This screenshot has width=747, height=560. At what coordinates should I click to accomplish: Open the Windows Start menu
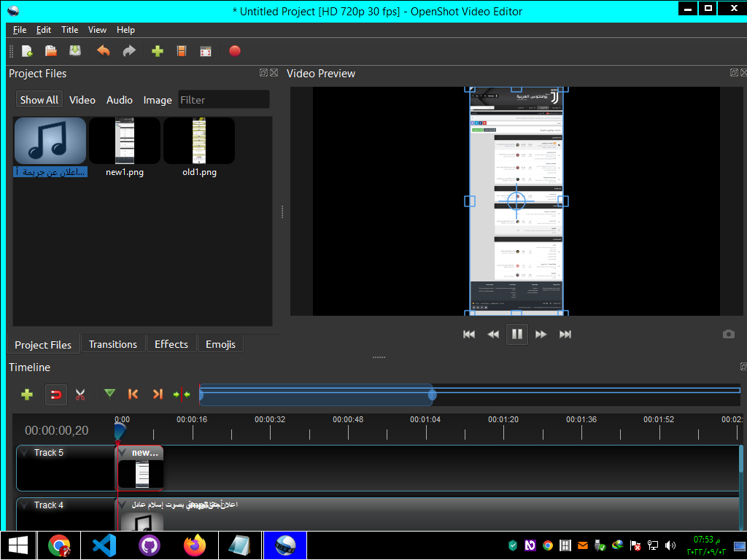pos(18,545)
